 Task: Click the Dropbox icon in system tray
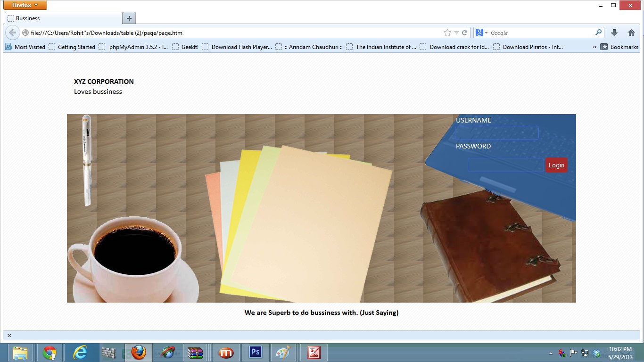596,353
